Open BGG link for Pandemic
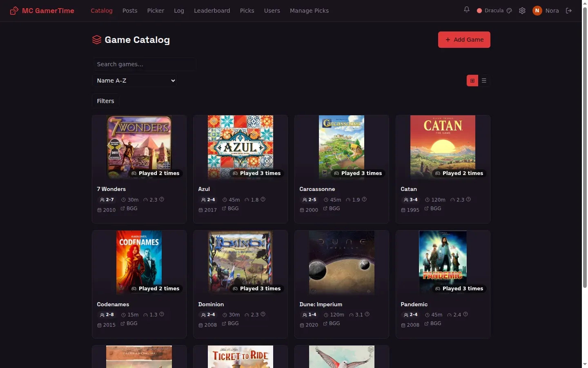 [x=433, y=323]
